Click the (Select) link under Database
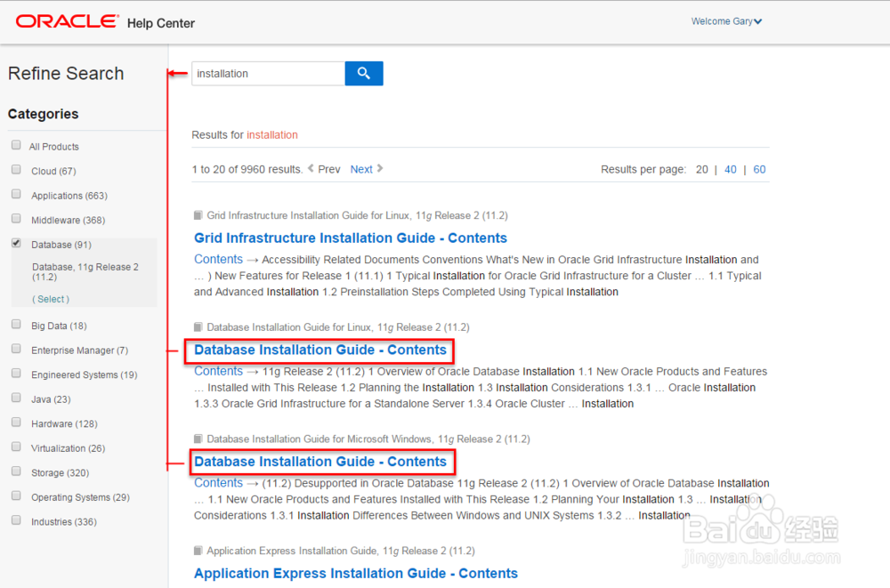 51,299
